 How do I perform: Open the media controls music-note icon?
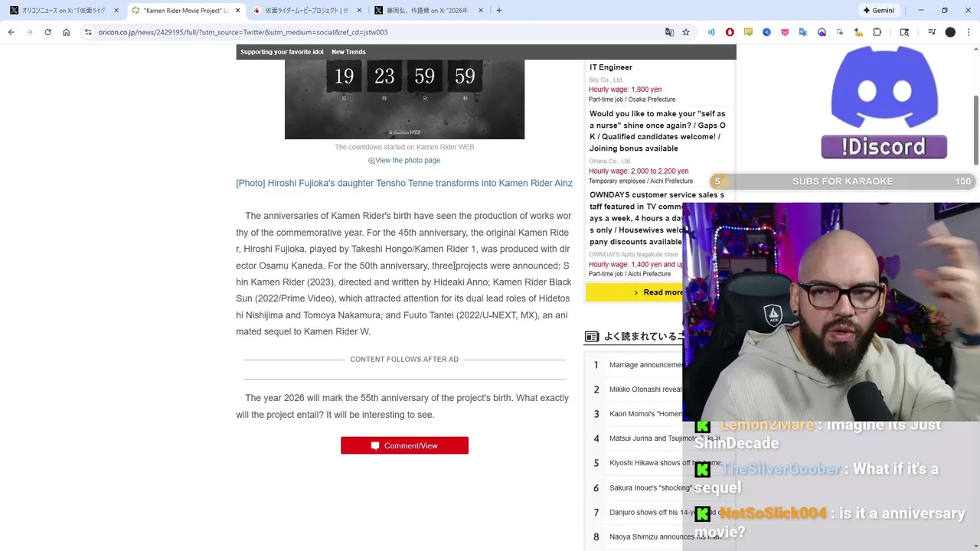pyautogui.click(x=932, y=32)
